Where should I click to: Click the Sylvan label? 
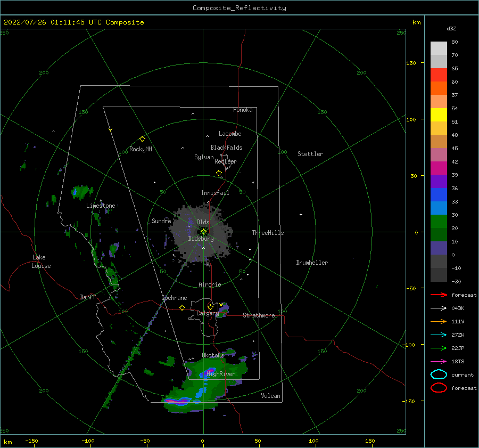(x=204, y=157)
